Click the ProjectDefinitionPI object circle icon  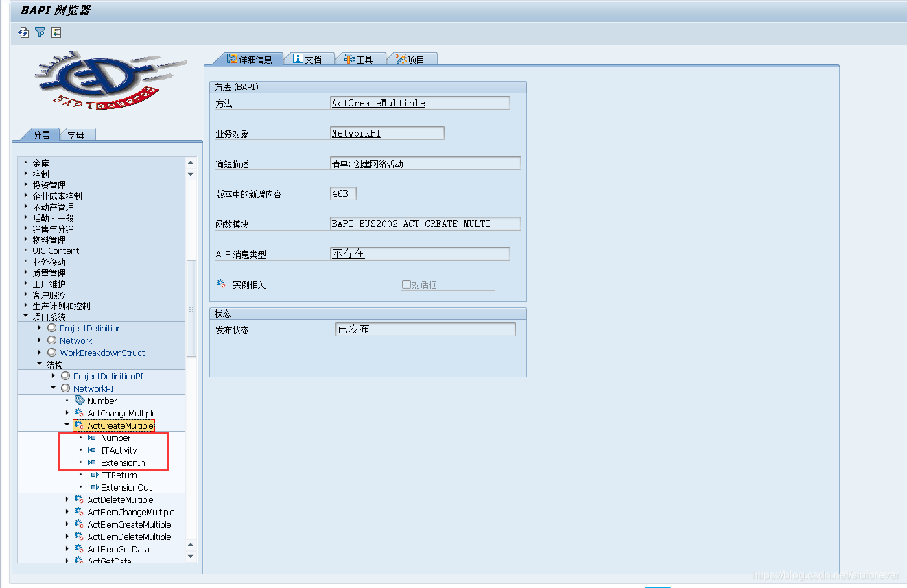pos(65,376)
